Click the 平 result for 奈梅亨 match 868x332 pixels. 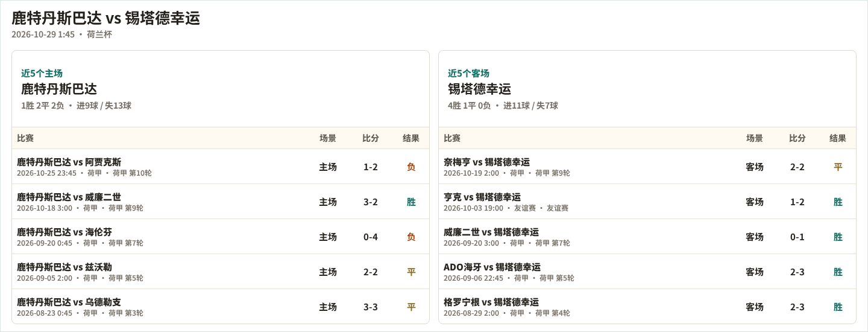[x=838, y=167]
